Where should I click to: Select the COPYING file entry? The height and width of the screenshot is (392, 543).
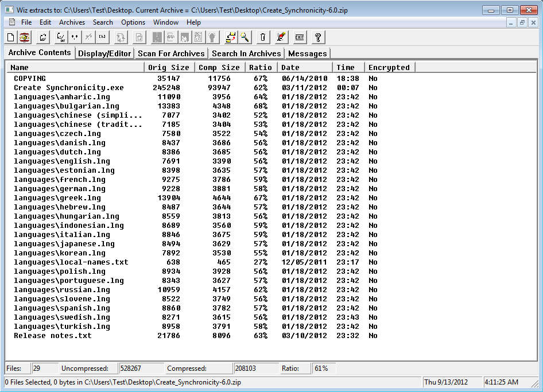30,79
